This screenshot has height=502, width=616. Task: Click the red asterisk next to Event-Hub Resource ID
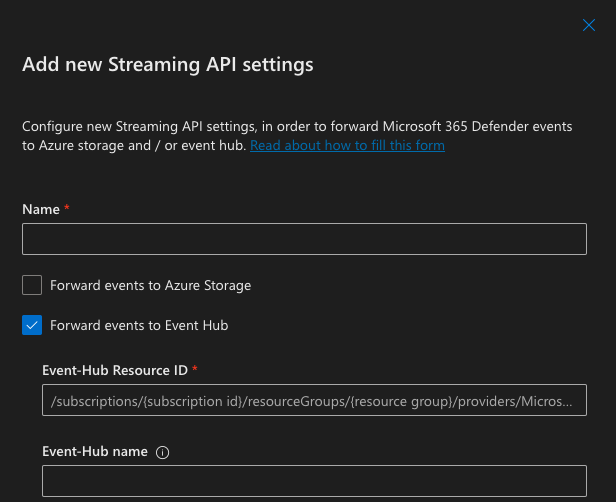195,369
